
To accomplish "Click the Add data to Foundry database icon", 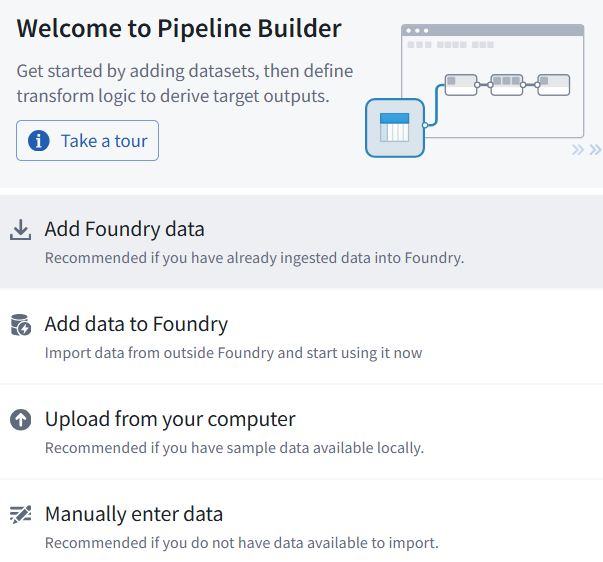I will [20, 325].
